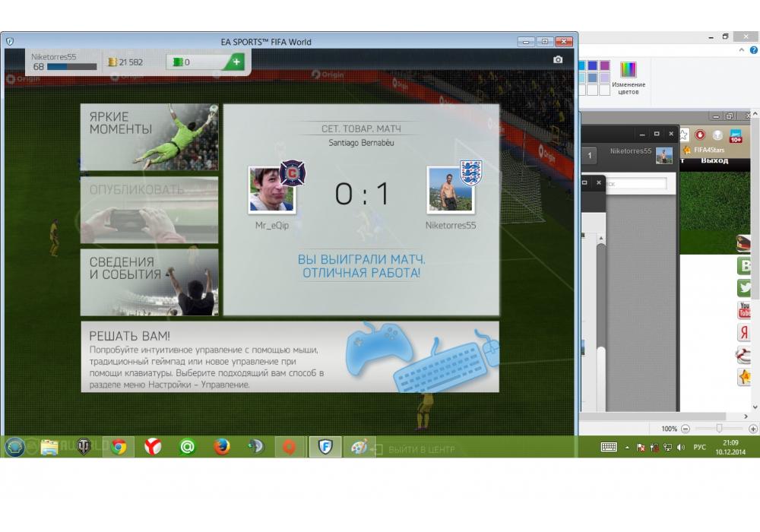Viewport: 760px width, 532px height.
Task: Click the 10+ extension icon in browser
Action: coord(735,135)
